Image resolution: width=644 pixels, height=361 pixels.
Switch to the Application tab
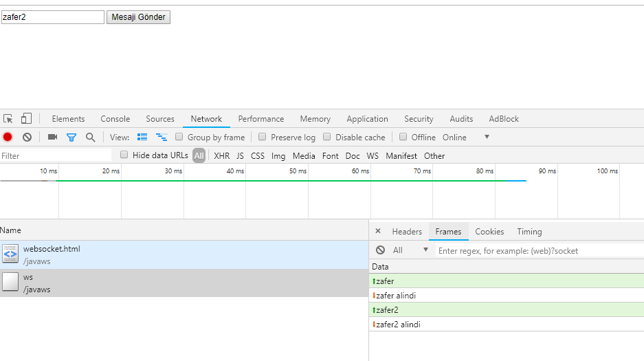click(367, 119)
